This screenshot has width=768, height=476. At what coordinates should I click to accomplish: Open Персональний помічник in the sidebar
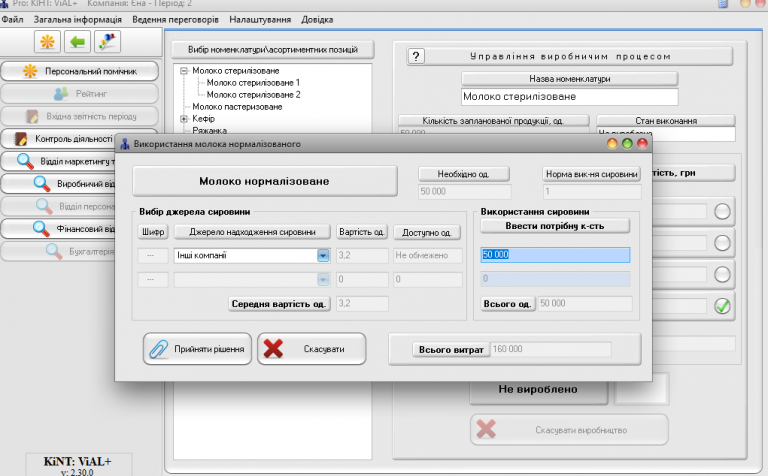(80, 71)
